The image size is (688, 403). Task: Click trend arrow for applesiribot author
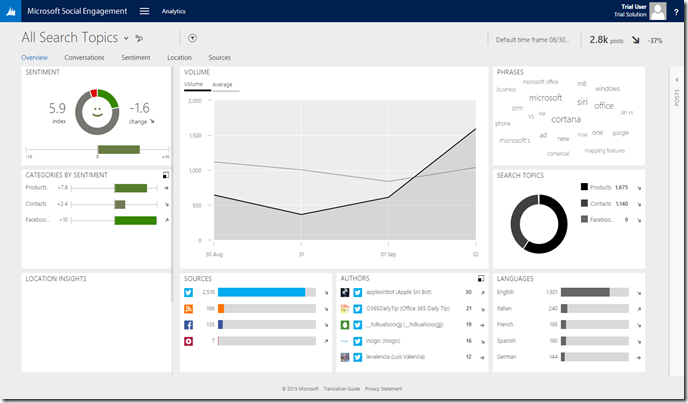point(483,292)
